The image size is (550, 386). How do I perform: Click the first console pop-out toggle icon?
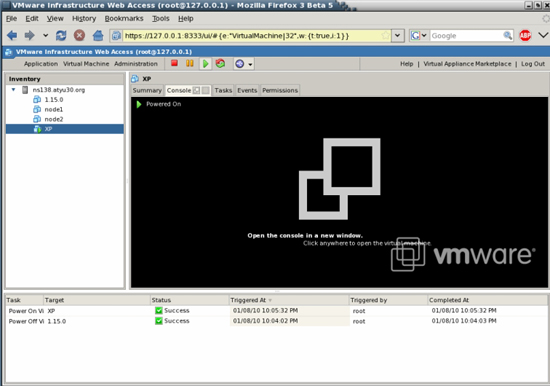[196, 91]
